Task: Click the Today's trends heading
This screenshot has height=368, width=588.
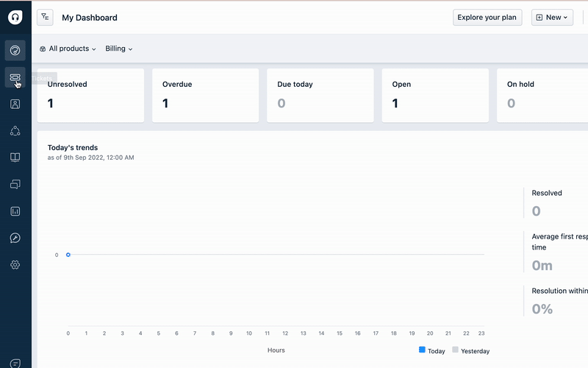Action: 73,148
